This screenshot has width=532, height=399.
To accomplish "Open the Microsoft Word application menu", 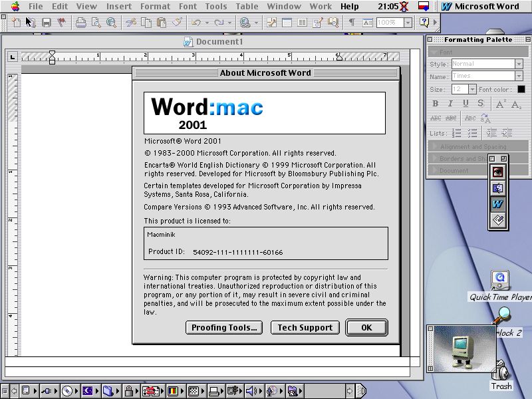I will pos(481,6).
